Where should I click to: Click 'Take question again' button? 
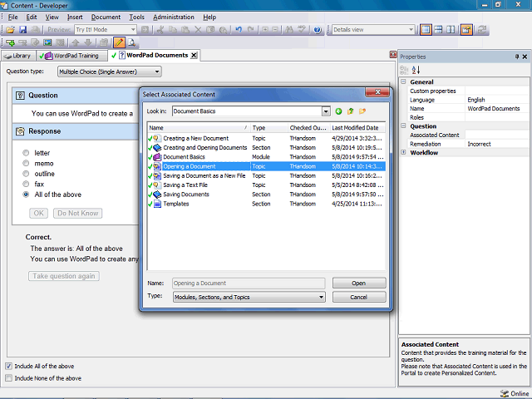coord(64,276)
